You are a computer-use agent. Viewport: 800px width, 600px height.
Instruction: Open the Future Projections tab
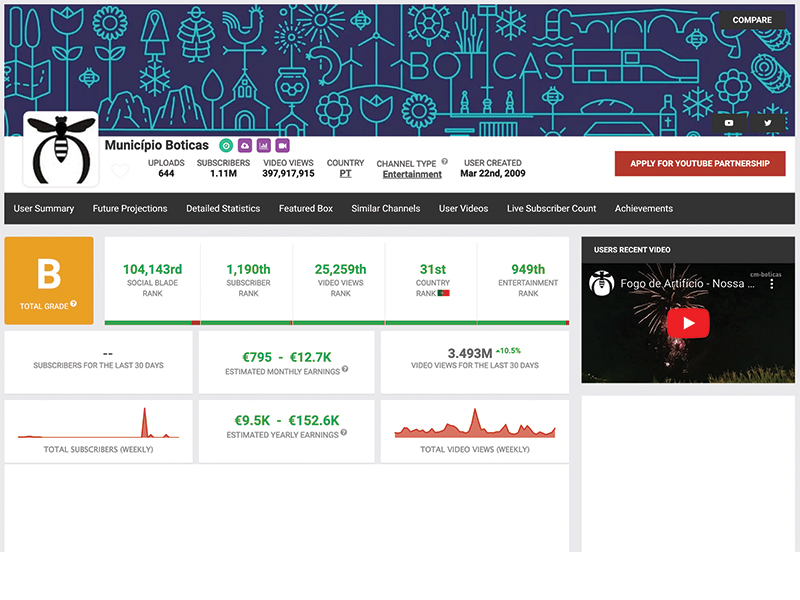tap(130, 208)
